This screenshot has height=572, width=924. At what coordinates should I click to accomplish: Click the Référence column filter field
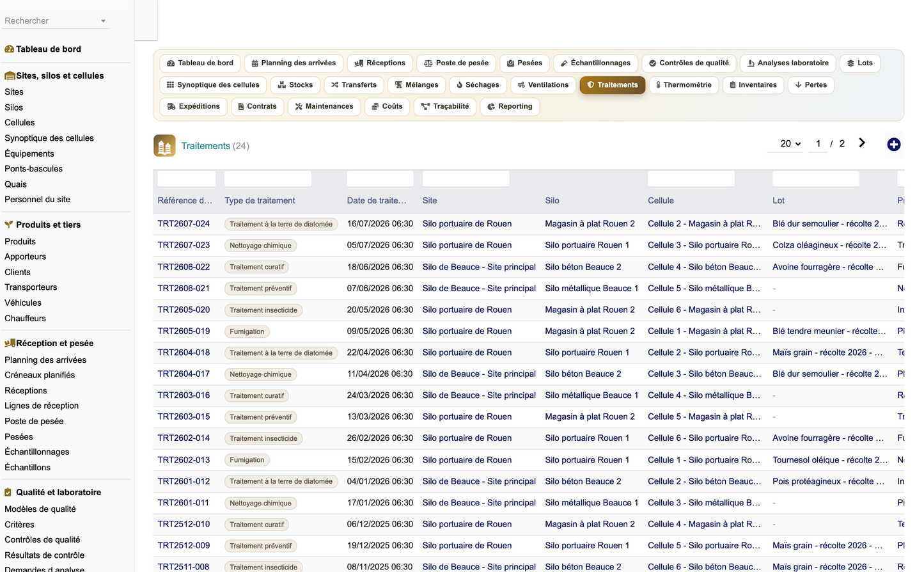[187, 179]
